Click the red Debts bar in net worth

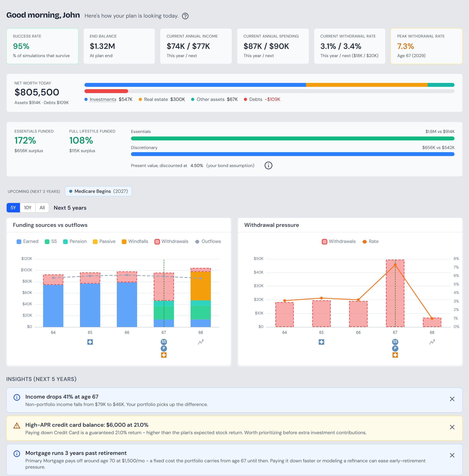tap(106, 91)
